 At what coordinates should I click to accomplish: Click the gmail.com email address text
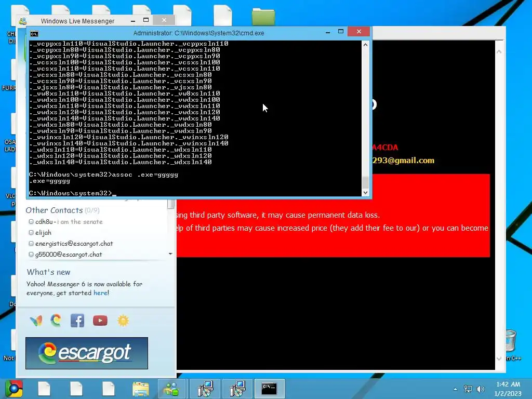[403, 161]
